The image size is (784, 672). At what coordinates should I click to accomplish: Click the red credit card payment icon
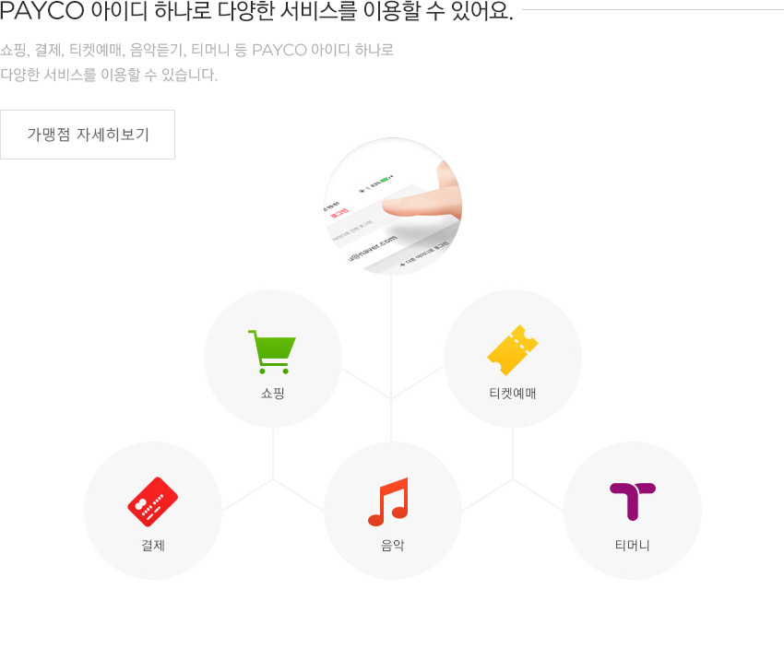152,501
